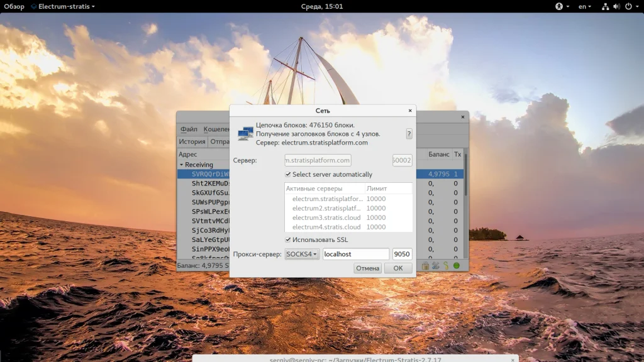Click the question mark help button

[x=409, y=134]
